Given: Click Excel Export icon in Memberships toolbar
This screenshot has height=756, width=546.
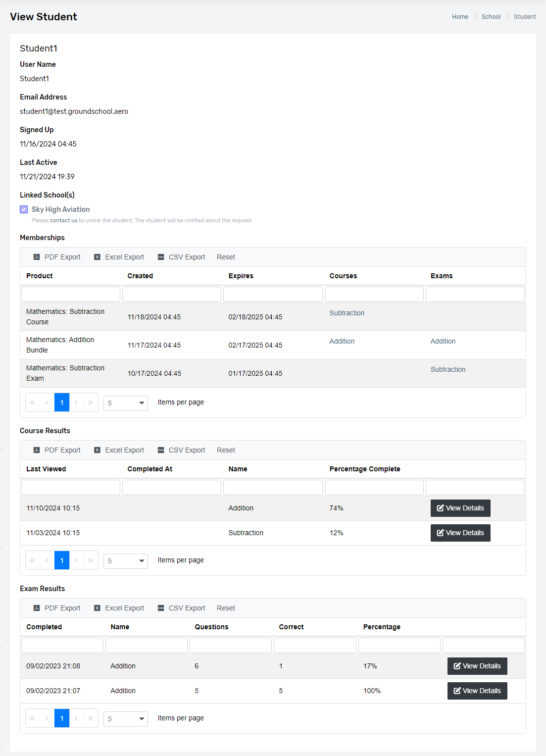Looking at the screenshot, I should 97,257.
